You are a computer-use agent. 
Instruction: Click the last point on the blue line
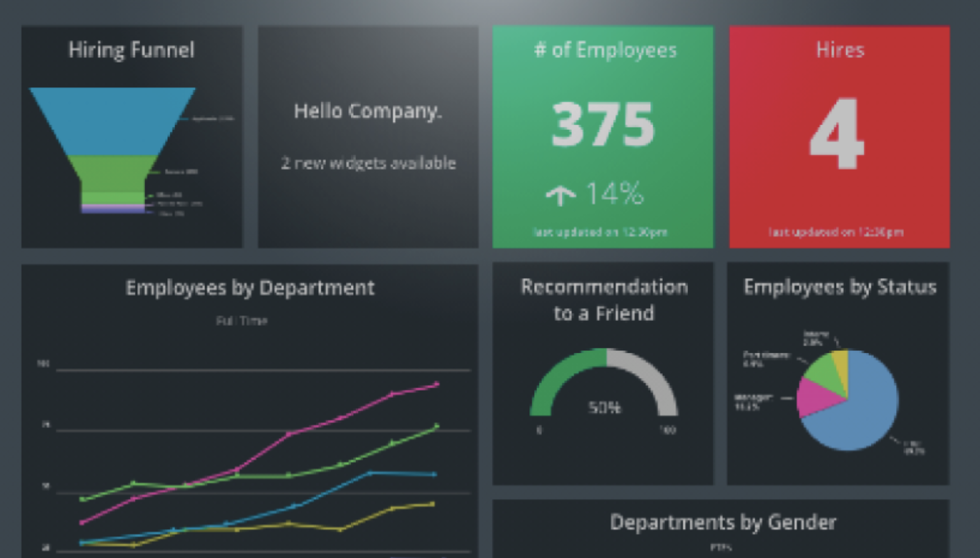click(x=434, y=474)
